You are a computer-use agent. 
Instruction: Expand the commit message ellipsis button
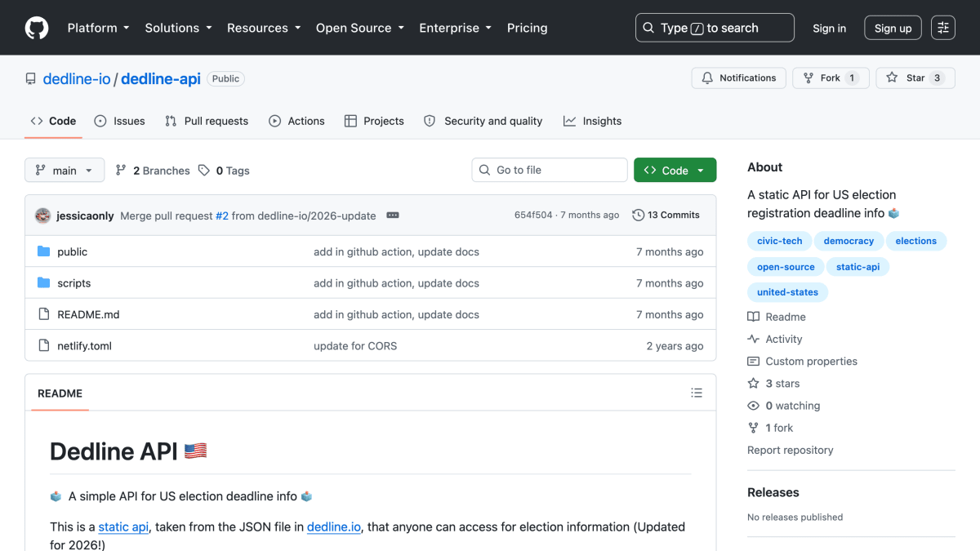click(x=393, y=216)
